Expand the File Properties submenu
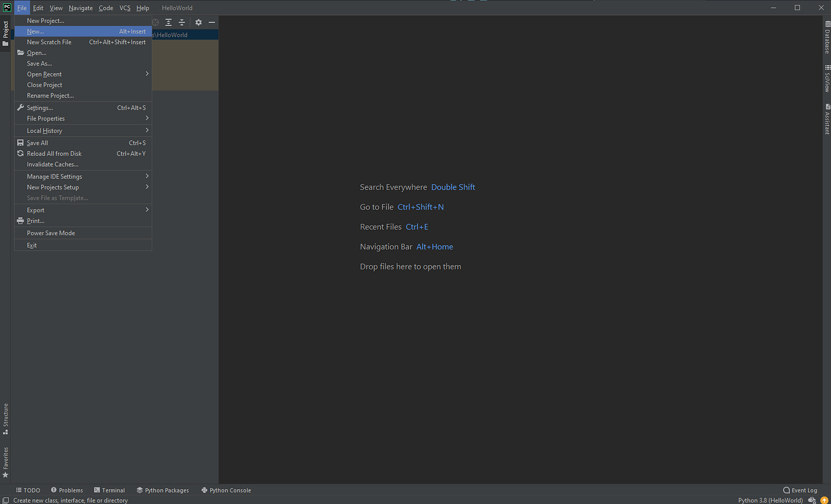This screenshot has width=831, height=504. [83, 118]
